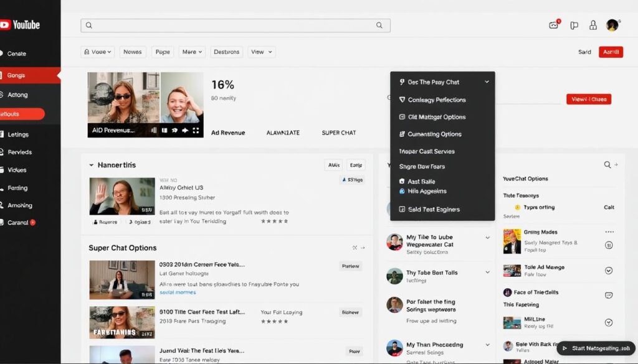This screenshot has width=638, height=364.
Task: Expand the My Tibe to Dube row chevron
Action: click(x=487, y=237)
